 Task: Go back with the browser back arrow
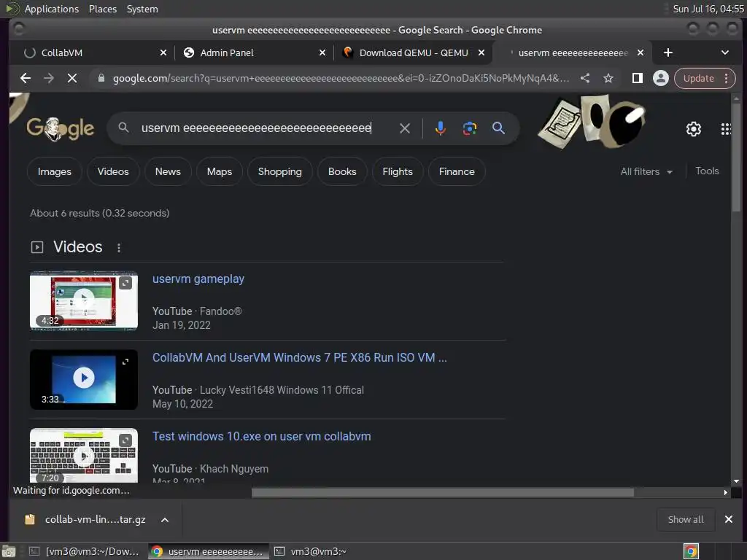coord(26,78)
